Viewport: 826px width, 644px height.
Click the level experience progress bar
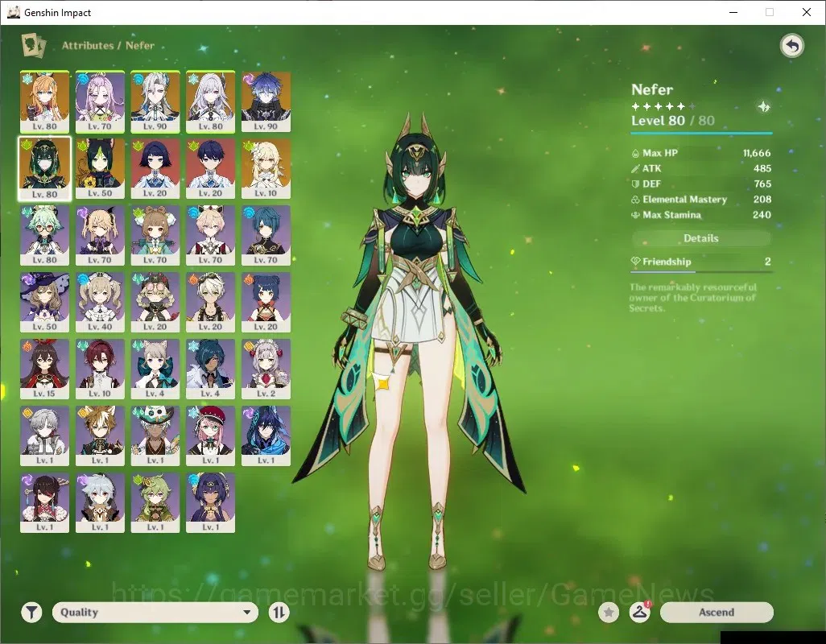[701, 133]
